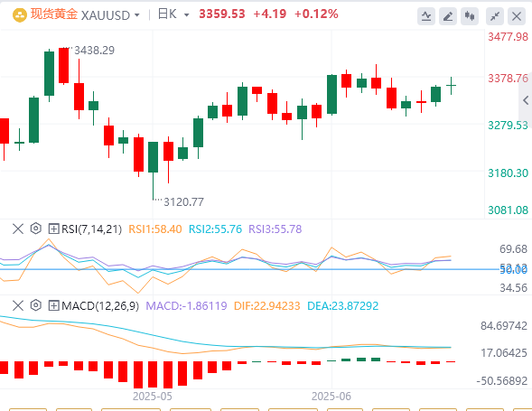Remove the RSI indicator panel

(x=18, y=229)
